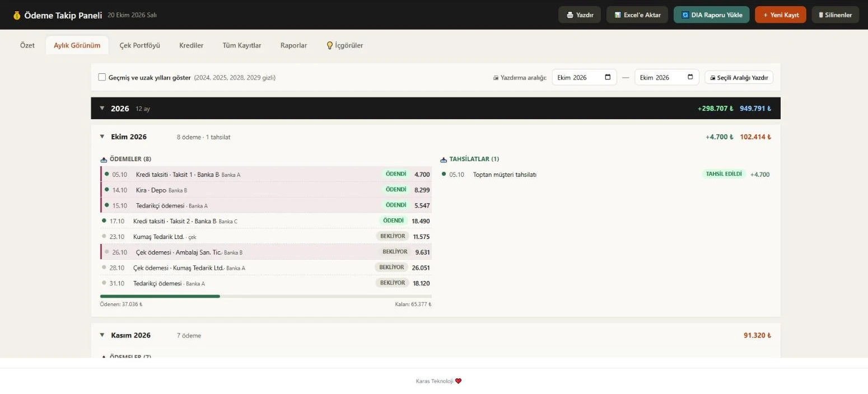Click the printer icon on Yazdır
868x394 pixels.
coord(570,15)
